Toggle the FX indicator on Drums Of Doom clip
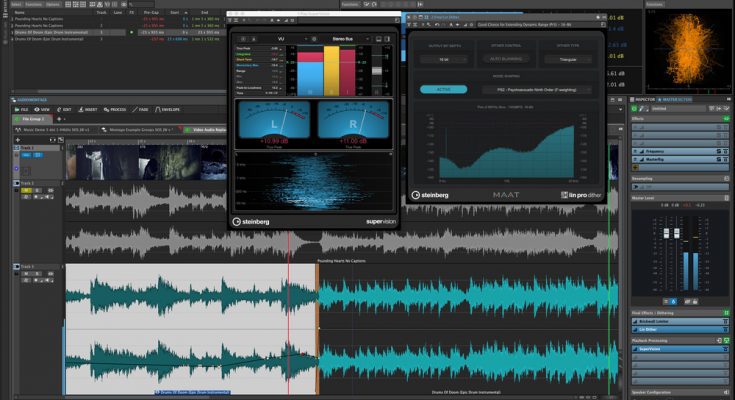The width and height of the screenshot is (735, 400). tap(131, 32)
